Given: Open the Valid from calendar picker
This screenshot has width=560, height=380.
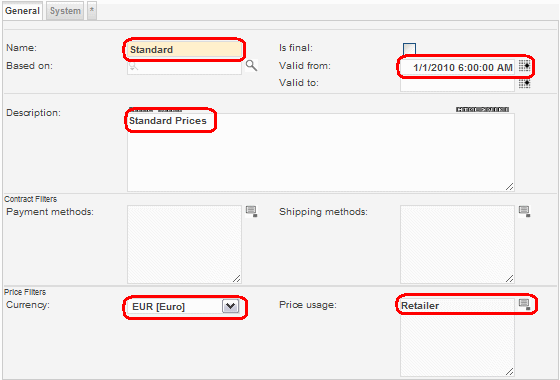Looking at the screenshot, I should click(x=524, y=66).
